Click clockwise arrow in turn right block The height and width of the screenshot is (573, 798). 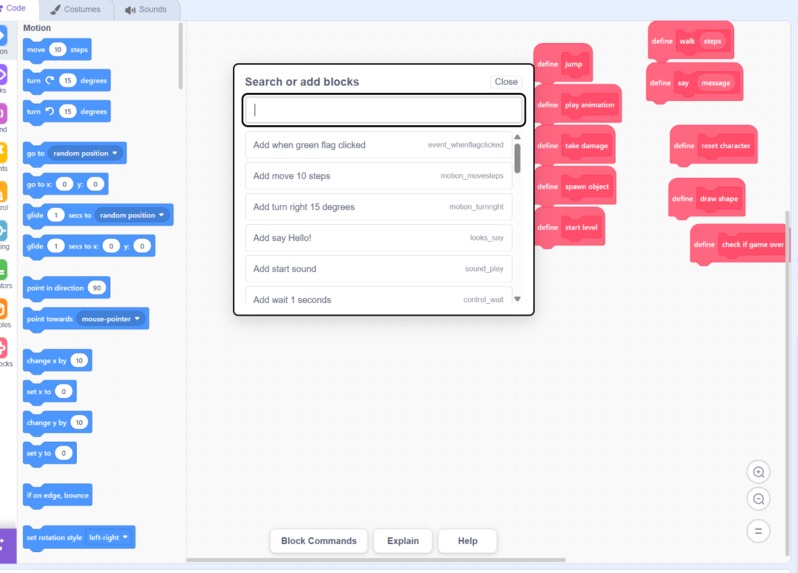click(50, 80)
